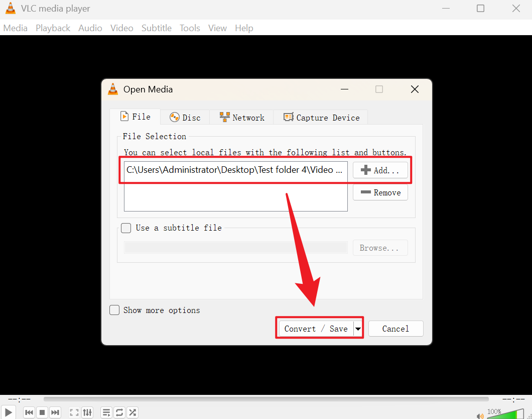This screenshot has width=532, height=419.
Task: Click the Cancel button
Action: 395,329
